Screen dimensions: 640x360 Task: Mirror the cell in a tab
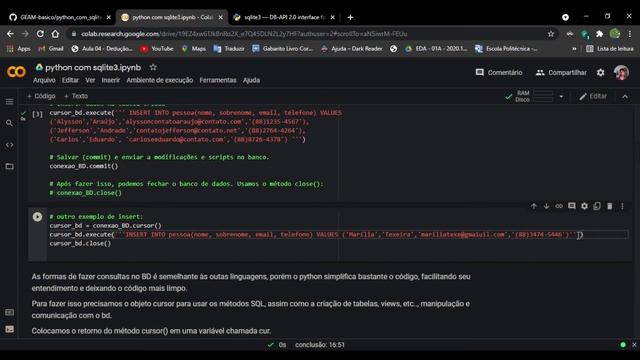597,206
